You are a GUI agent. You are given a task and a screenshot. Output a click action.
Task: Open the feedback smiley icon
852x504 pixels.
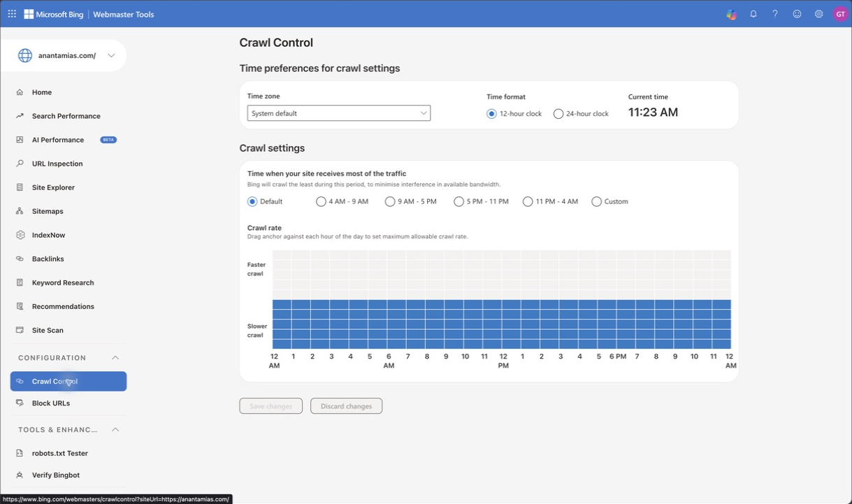pyautogui.click(x=797, y=14)
